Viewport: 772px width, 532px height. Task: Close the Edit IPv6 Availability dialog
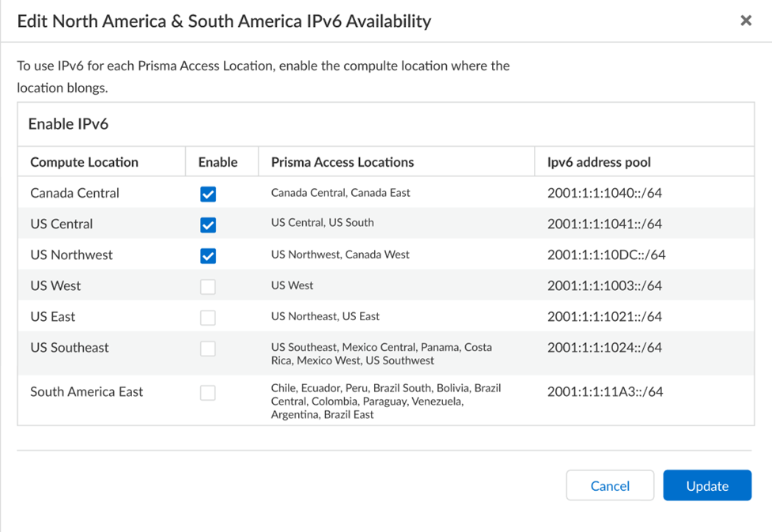pos(745,21)
